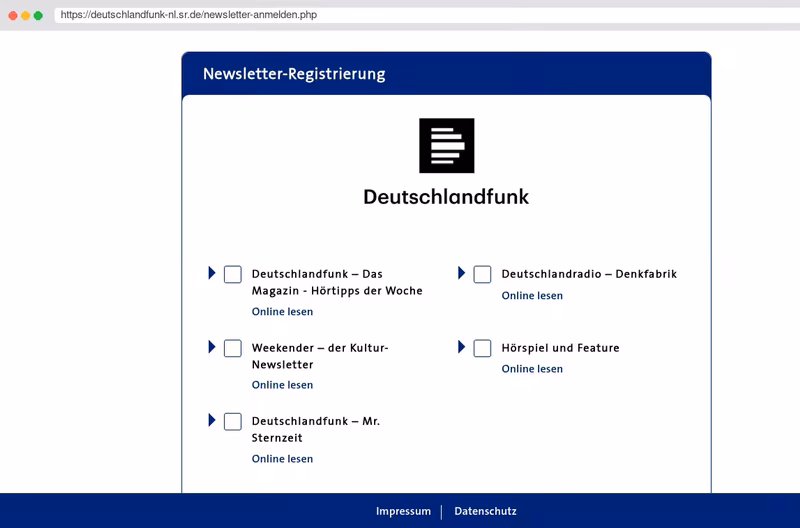This screenshot has width=800, height=528.
Task: Expand the Denkfabrik disclosure triangle
Action: point(461,273)
